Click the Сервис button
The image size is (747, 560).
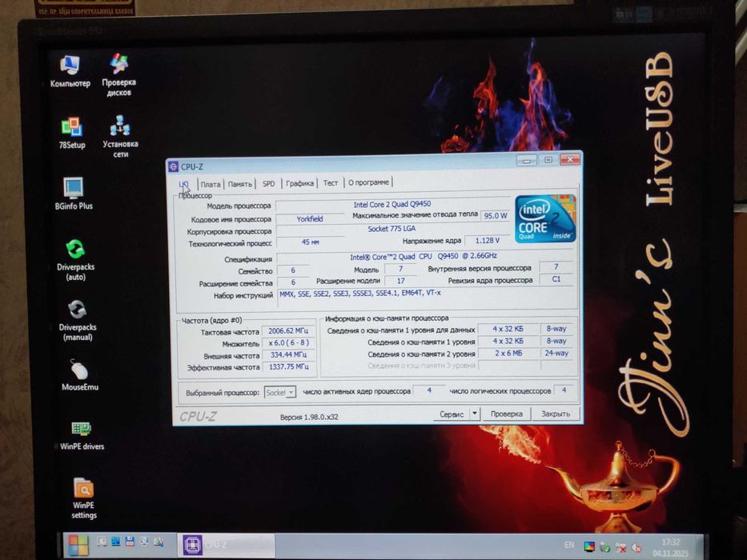tap(451, 414)
